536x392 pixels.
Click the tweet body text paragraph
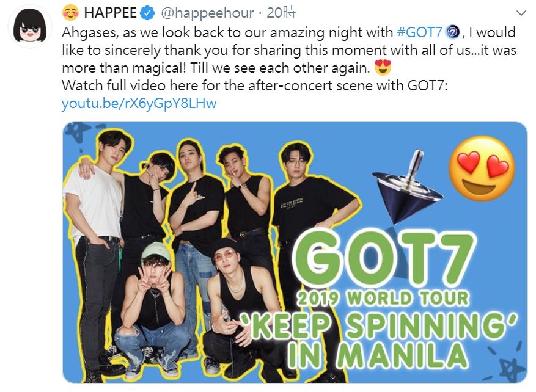tap(289, 59)
